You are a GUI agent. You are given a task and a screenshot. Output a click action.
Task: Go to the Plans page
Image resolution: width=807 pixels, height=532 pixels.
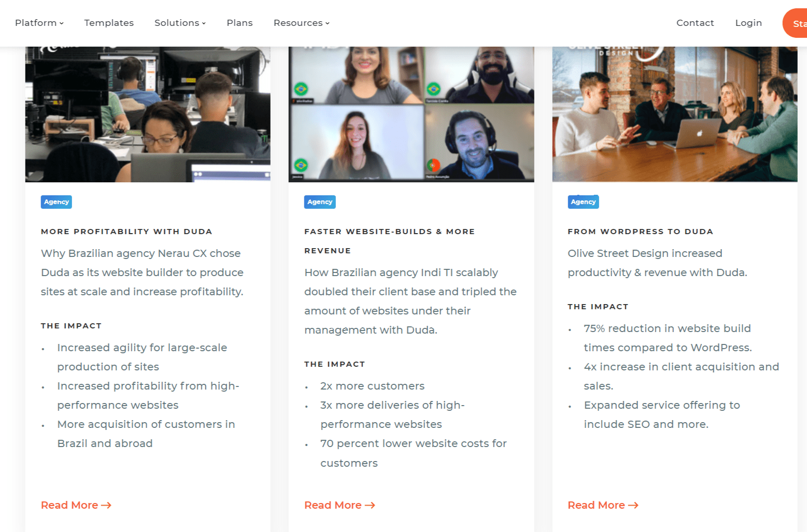239,23
